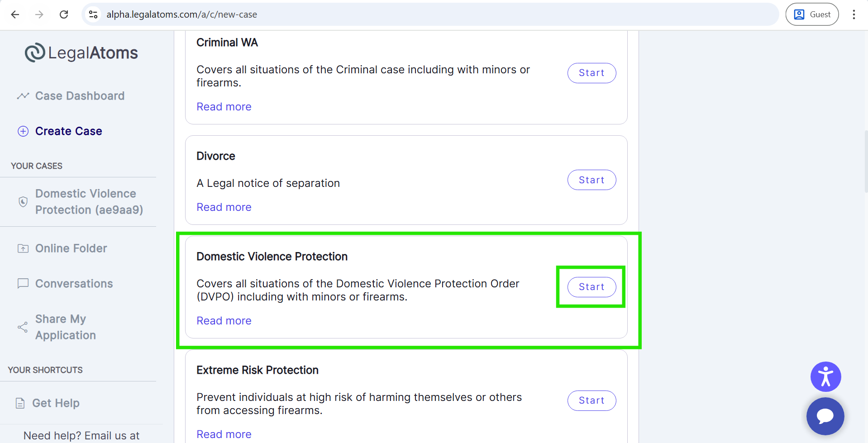The width and height of the screenshot is (868, 443).
Task: Open the chat bubble widget
Action: (825, 416)
